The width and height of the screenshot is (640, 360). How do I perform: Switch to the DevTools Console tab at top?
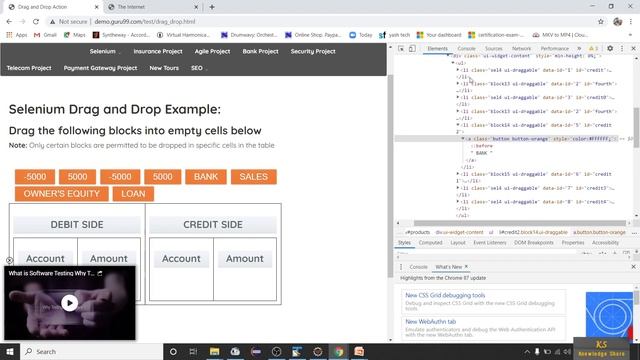[466, 49]
